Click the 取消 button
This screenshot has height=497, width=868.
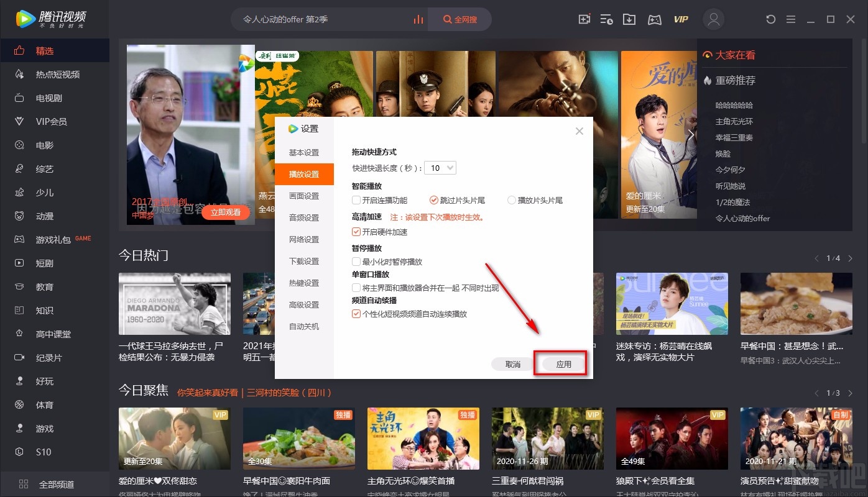[513, 364]
